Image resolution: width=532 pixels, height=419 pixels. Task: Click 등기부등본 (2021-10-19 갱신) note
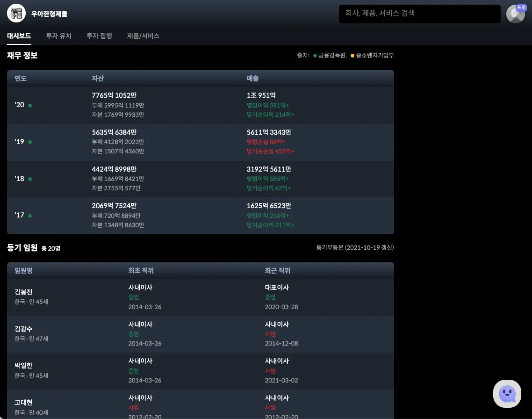coord(355,247)
